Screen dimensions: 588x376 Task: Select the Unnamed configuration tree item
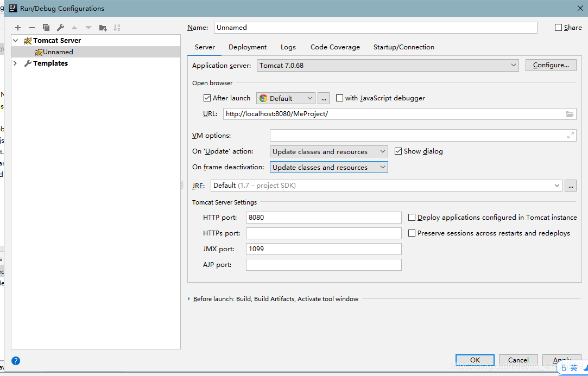coord(96,52)
